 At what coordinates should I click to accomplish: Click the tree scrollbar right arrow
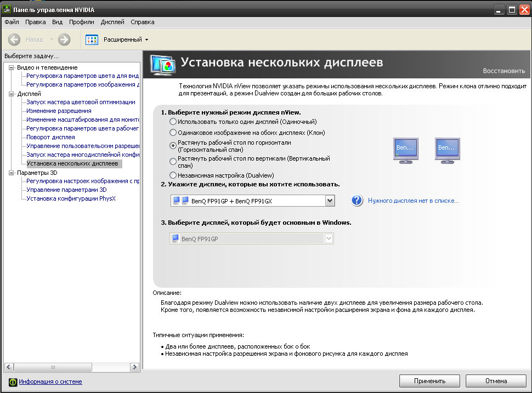[x=135, y=367]
